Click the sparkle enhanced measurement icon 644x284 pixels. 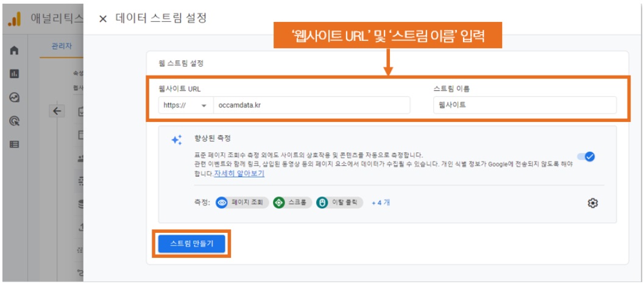click(177, 140)
